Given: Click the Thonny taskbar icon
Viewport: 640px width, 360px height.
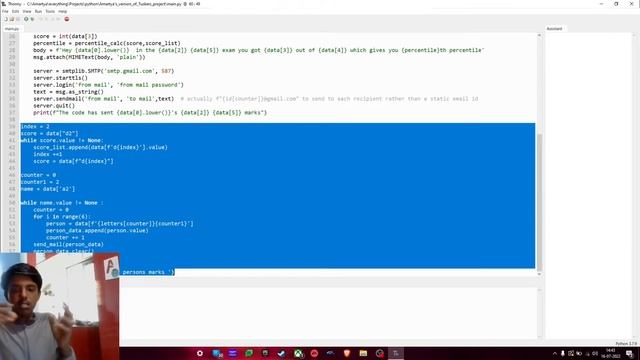Looking at the screenshot, I should click(396, 353).
